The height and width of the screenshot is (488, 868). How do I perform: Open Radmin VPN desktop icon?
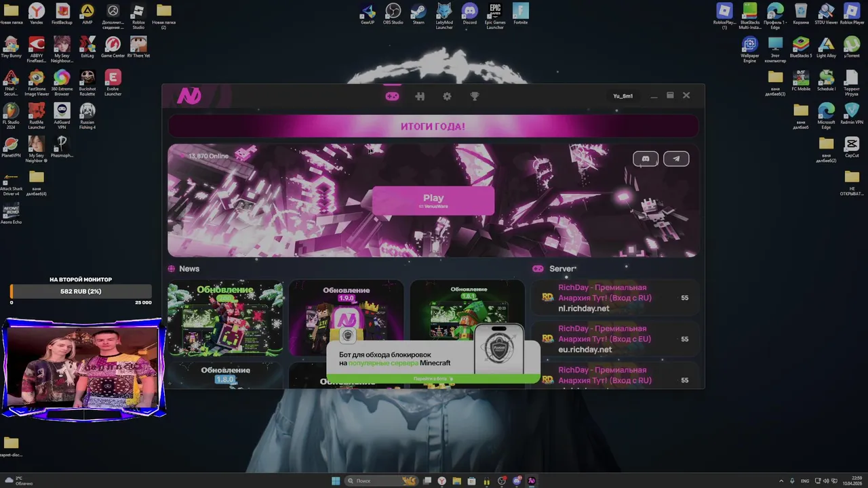click(852, 113)
